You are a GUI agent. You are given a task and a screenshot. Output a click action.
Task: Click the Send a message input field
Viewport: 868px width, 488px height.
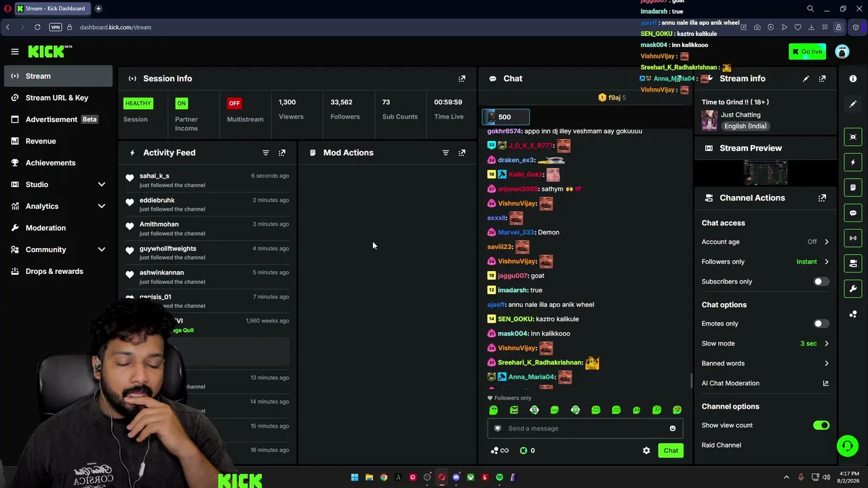pos(585,428)
